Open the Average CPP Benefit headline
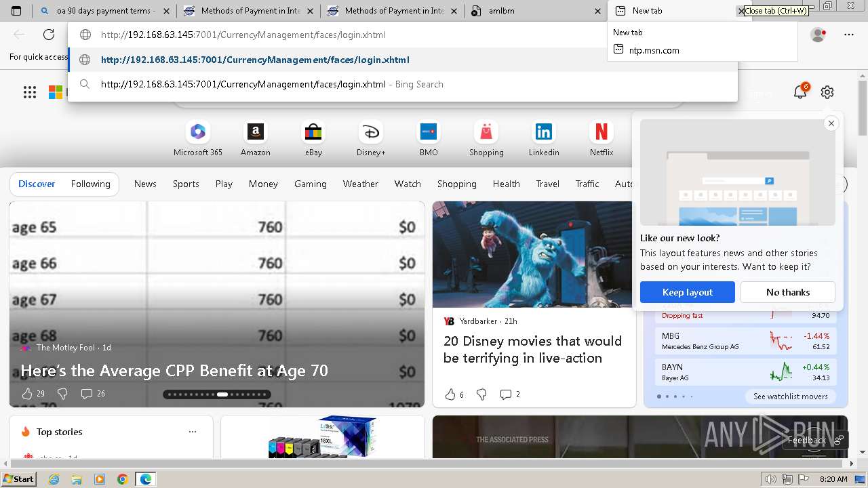 point(174,371)
